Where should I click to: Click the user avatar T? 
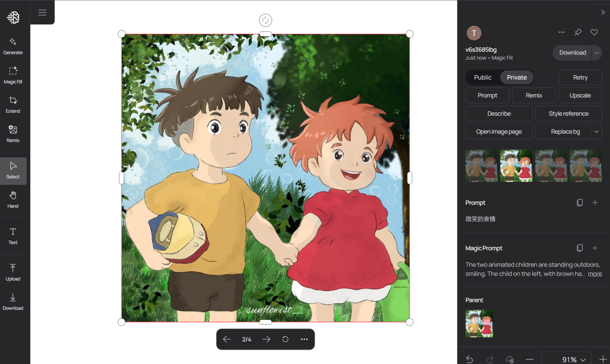point(474,33)
